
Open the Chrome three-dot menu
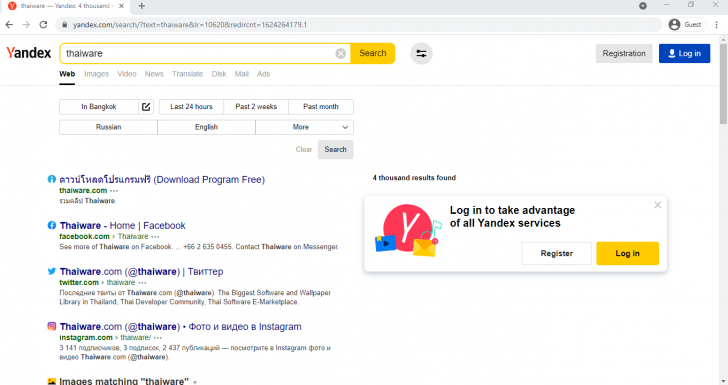pyautogui.click(x=716, y=25)
